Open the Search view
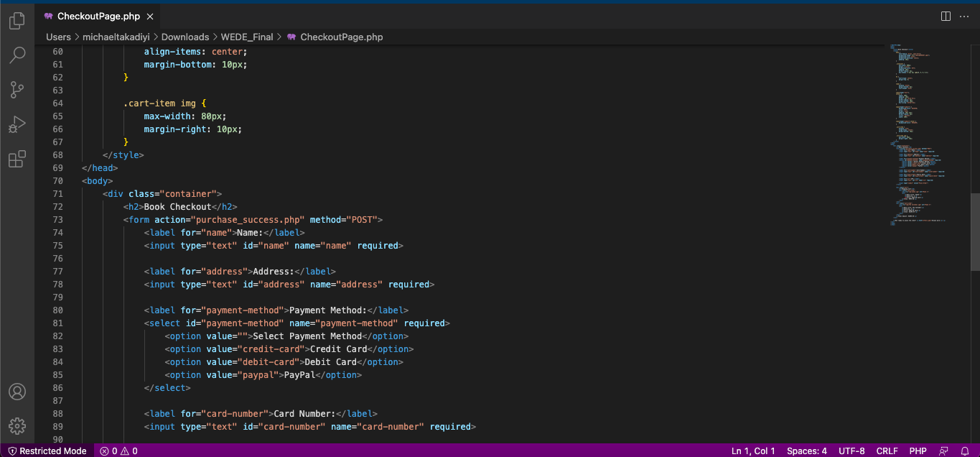This screenshot has height=457, width=980. 17,55
